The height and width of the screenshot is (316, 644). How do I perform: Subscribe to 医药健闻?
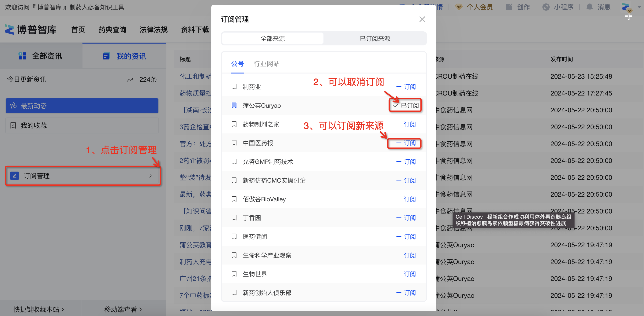pyautogui.click(x=406, y=236)
